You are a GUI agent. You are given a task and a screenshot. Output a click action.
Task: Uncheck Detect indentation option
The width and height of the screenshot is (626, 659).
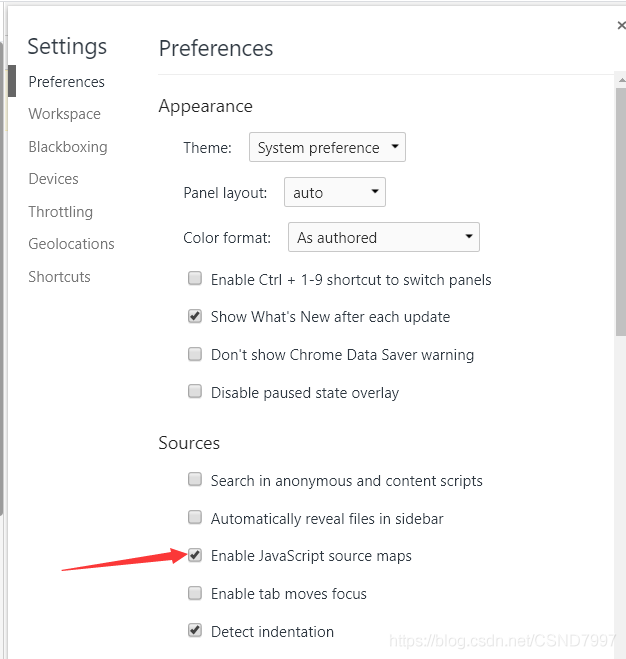[x=195, y=631]
